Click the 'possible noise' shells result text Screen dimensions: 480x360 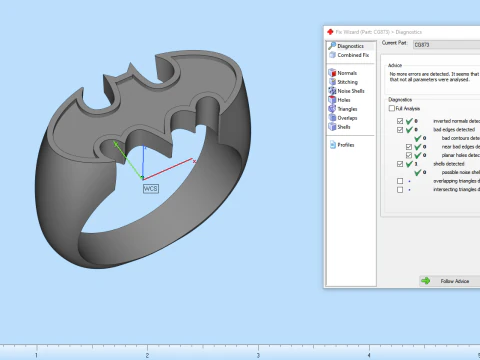(461, 172)
